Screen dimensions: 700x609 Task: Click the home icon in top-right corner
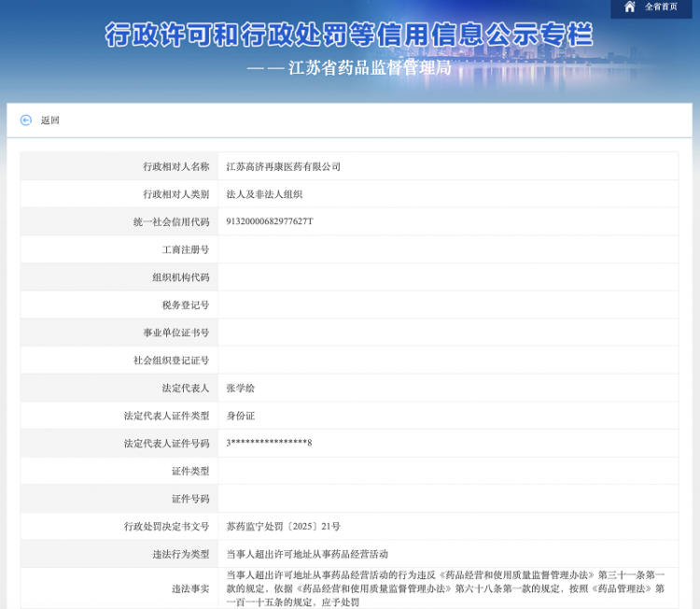[630, 7]
